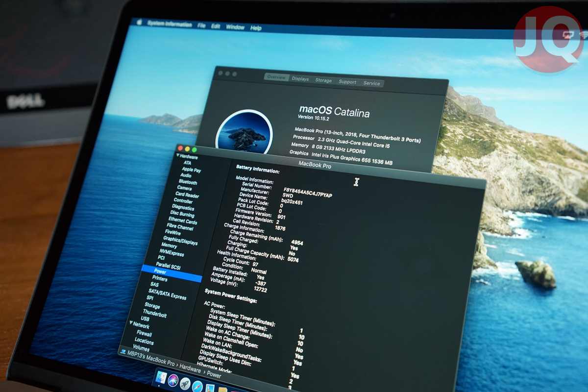The image size is (588, 392).
Task: Click Full Charge Capacity value 5074
Action: click(x=293, y=259)
